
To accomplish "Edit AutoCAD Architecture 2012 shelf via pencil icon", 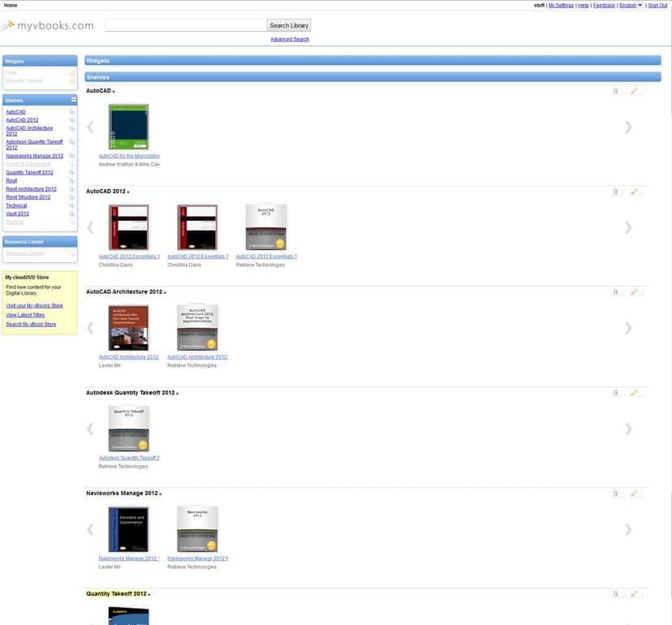I will tap(634, 292).
